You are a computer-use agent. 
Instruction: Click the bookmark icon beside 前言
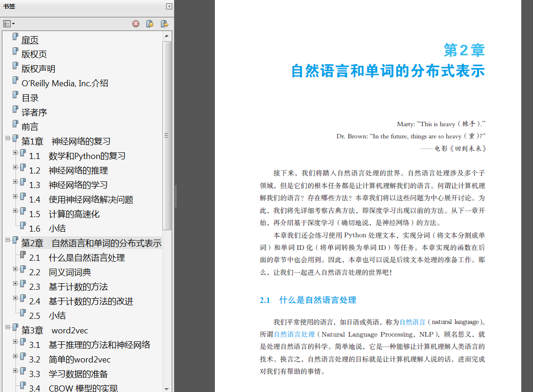point(15,124)
